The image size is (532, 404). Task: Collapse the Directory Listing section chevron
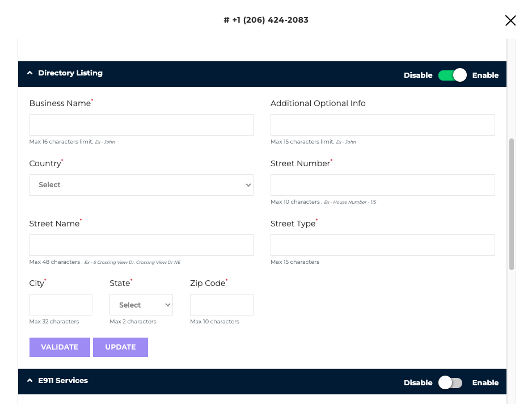[30, 73]
